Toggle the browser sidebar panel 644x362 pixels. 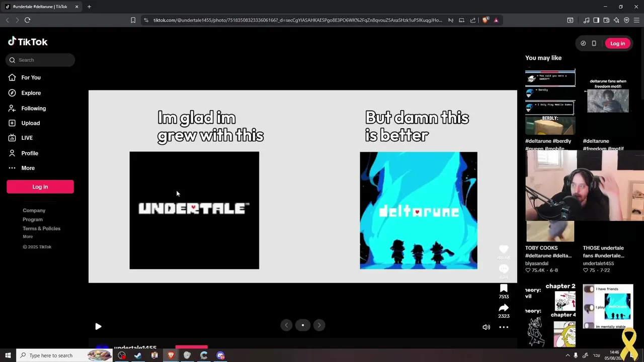[x=596, y=20]
